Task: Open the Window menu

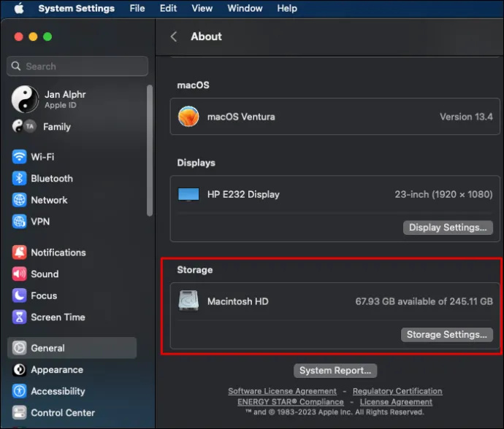Action: (x=245, y=8)
